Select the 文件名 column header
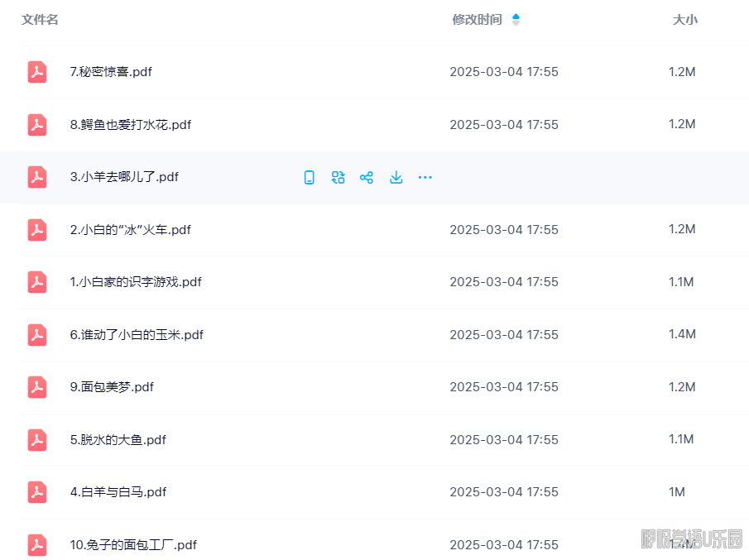 (x=40, y=19)
